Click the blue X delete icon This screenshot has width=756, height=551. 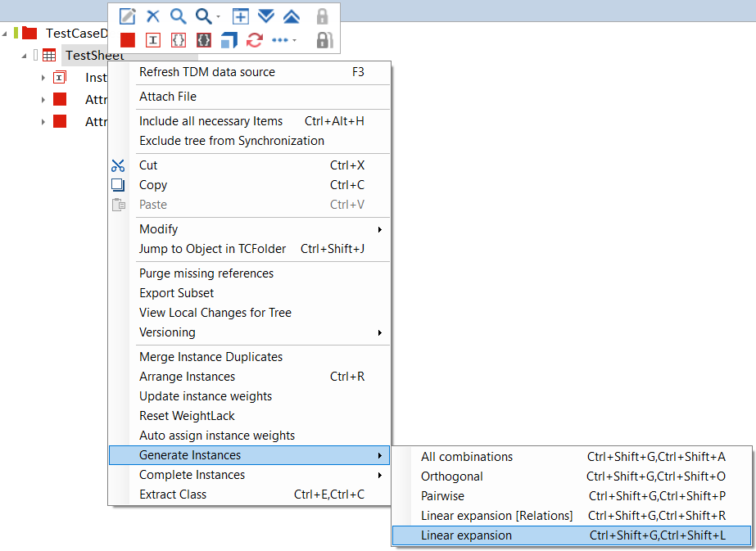coord(153,16)
